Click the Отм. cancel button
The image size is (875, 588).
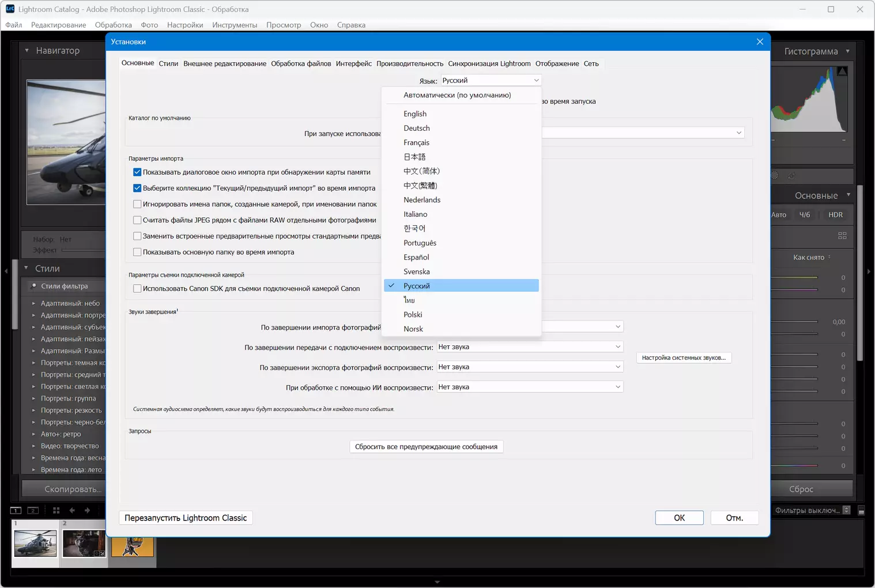coord(734,518)
